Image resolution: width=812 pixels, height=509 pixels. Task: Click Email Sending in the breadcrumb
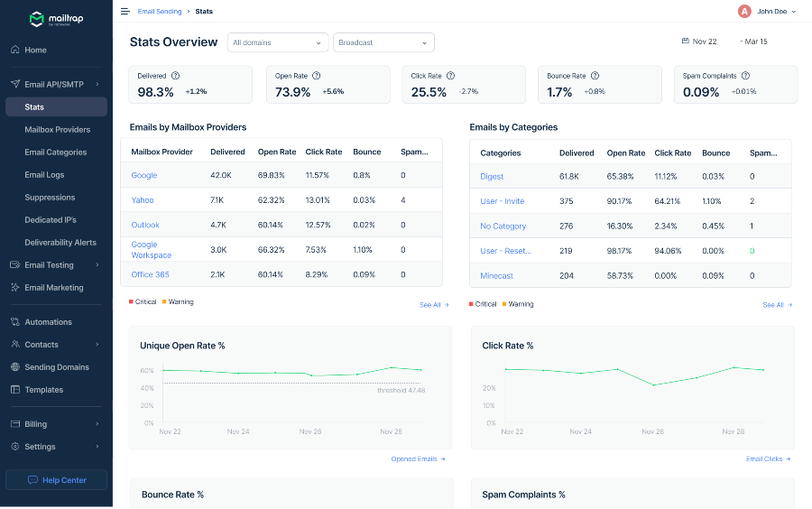coord(159,12)
